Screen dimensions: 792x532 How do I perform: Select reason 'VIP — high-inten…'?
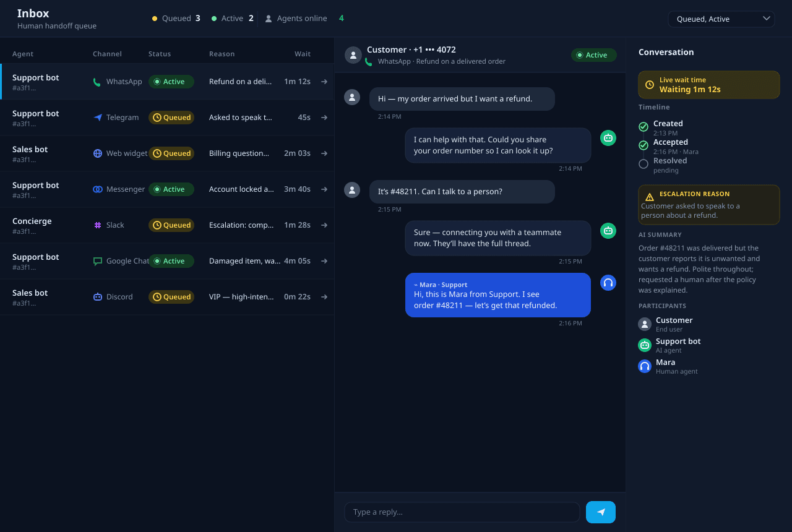coord(241,297)
